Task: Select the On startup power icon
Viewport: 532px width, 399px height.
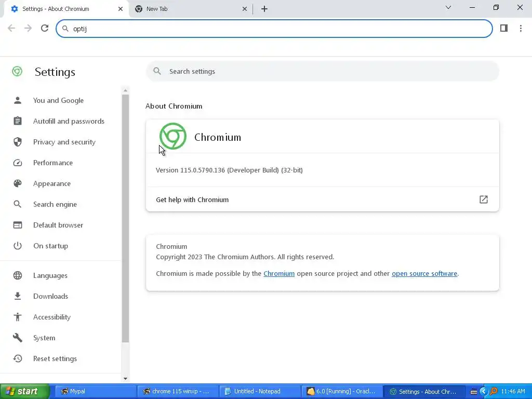Action: click(x=17, y=246)
